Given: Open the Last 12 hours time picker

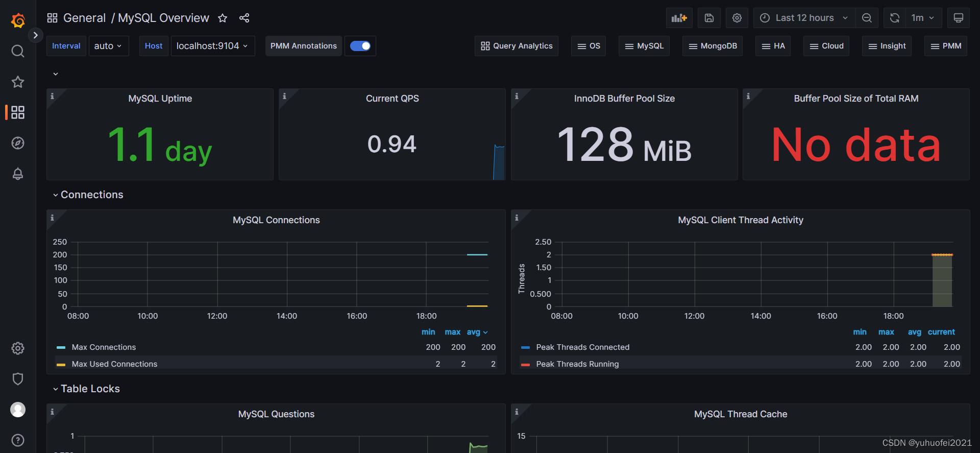Looking at the screenshot, I should 804,18.
